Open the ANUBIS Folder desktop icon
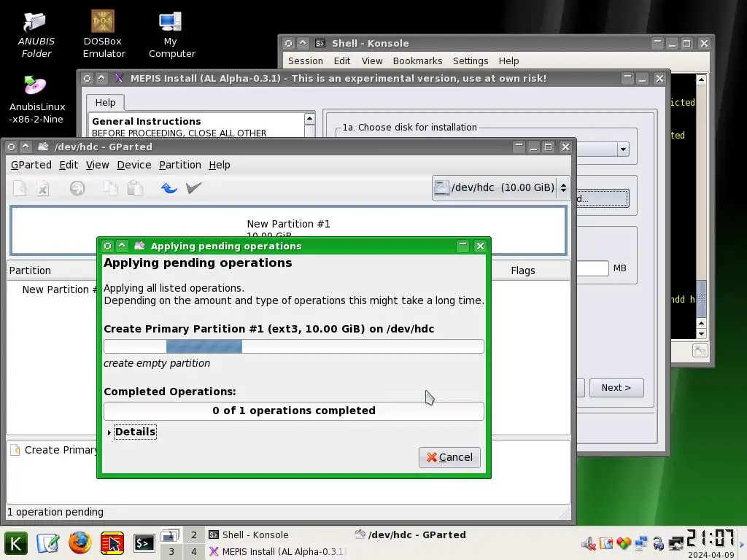This screenshot has width=747, height=560. click(x=36, y=35)
